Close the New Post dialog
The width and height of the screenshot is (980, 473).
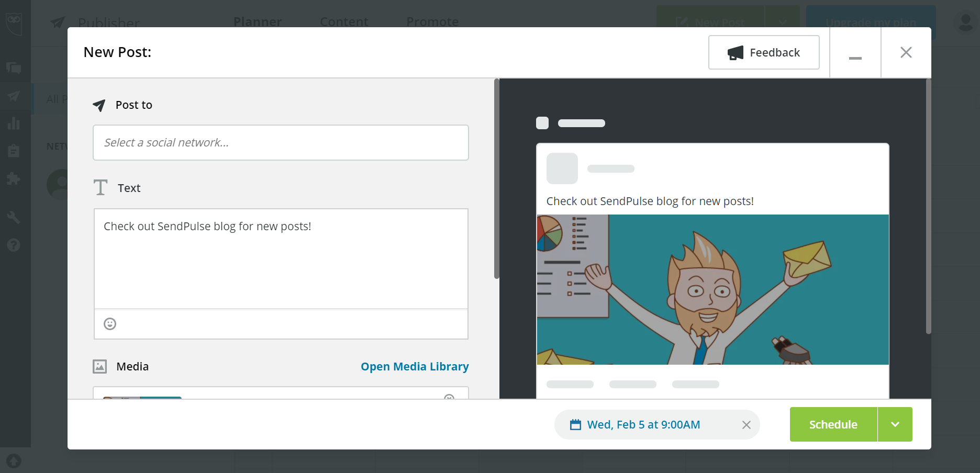coord(906,52)
